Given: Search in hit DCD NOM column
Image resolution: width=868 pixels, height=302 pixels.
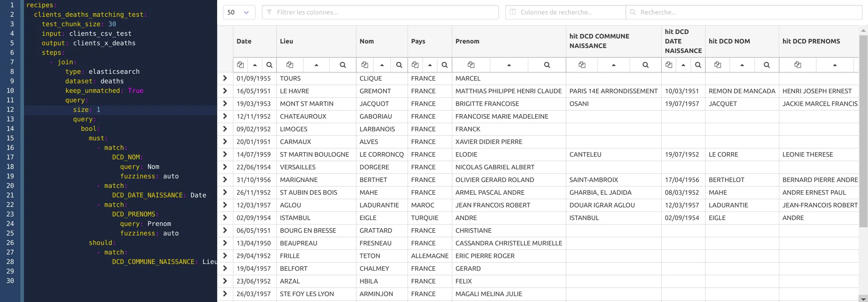Looking at the screenshot, I should click(767, 65).
